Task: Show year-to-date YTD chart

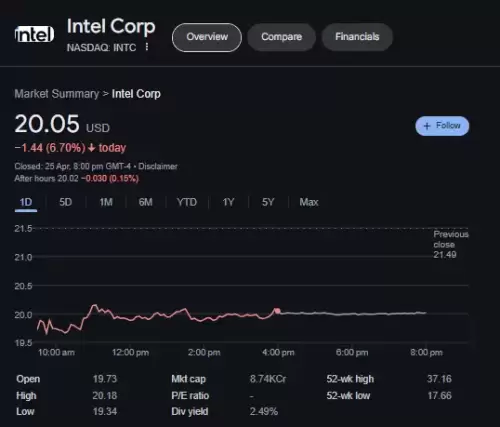Action: 187,202
